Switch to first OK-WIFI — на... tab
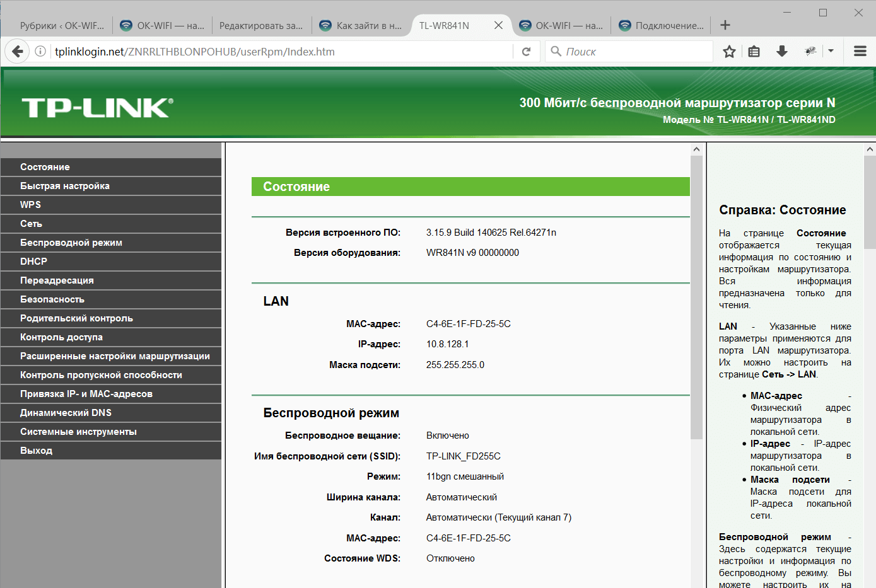This screenshot has height=588, width=876. [162, 25]
